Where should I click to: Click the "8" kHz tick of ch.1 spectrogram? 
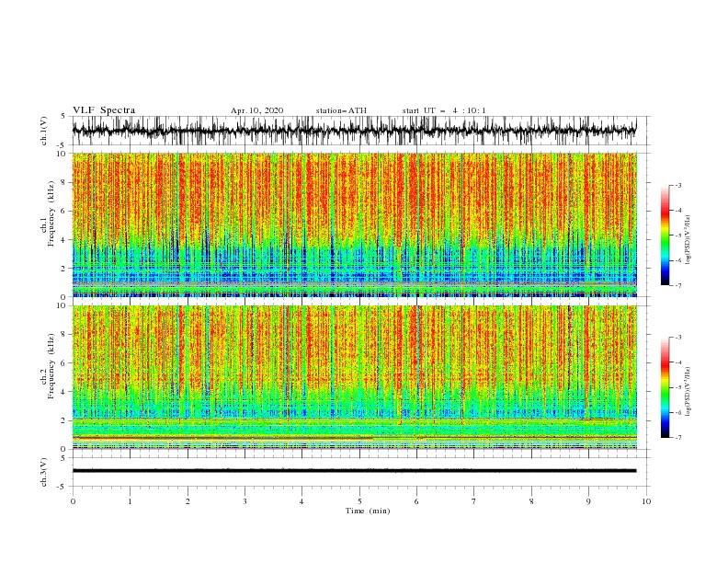(64, 182)
